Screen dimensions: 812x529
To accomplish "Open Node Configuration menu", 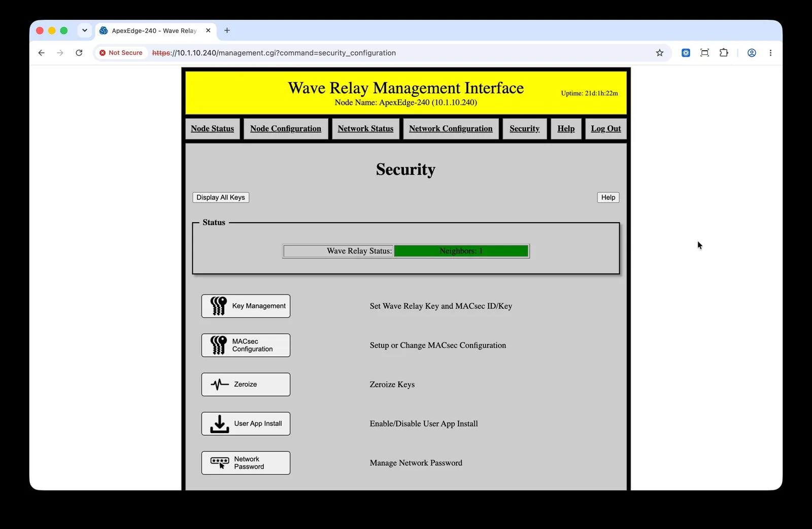I will tap(286, 129).
